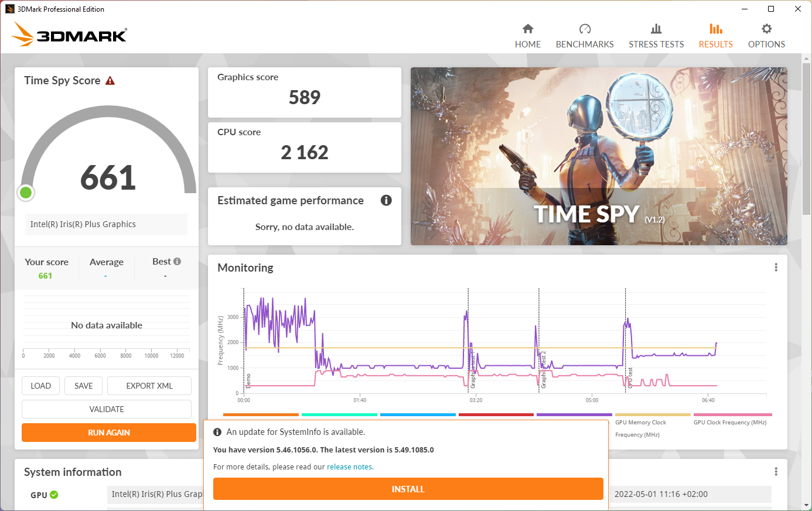Click the orange legend bar under the chart
The width and height of the screenshot is (812, 511).
[261, 414]
